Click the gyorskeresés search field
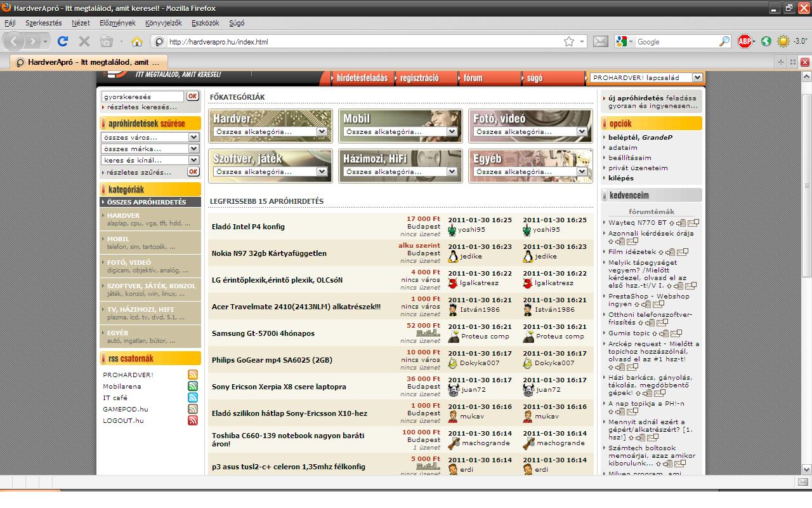 click(142, 97)
